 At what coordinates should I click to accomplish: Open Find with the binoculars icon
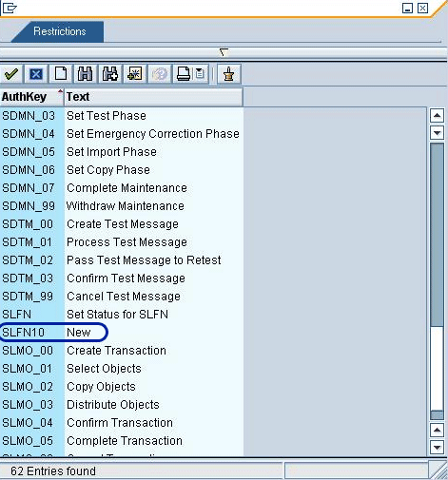click(86, 74)
